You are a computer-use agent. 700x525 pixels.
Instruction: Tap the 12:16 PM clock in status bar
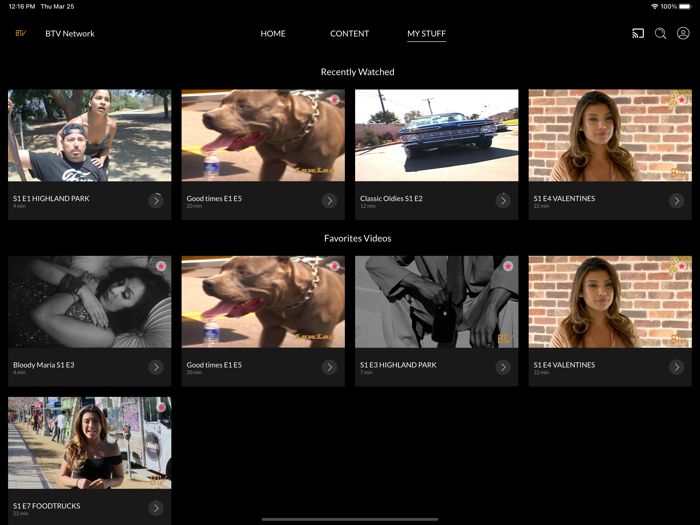tap(22, 6)
